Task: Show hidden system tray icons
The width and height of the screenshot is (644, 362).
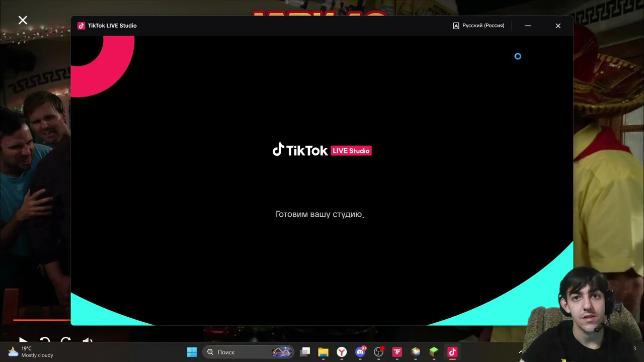Action: coord(521,352)
